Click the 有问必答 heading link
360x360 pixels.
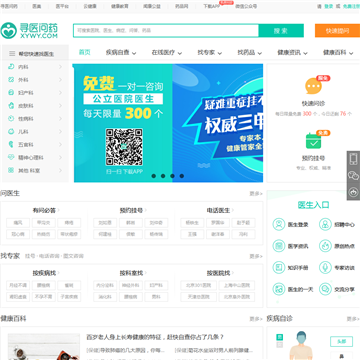pyautogui.click(x=45, y=210)
